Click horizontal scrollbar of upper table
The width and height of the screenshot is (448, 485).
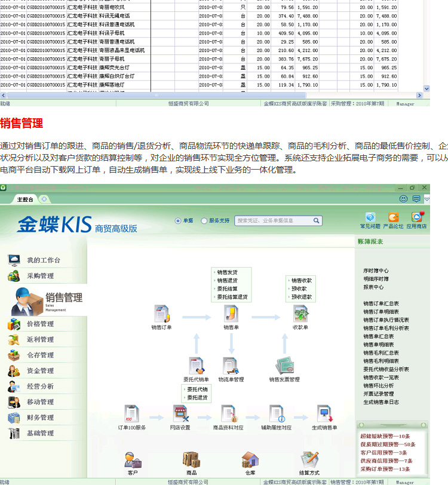click(157, 96)
